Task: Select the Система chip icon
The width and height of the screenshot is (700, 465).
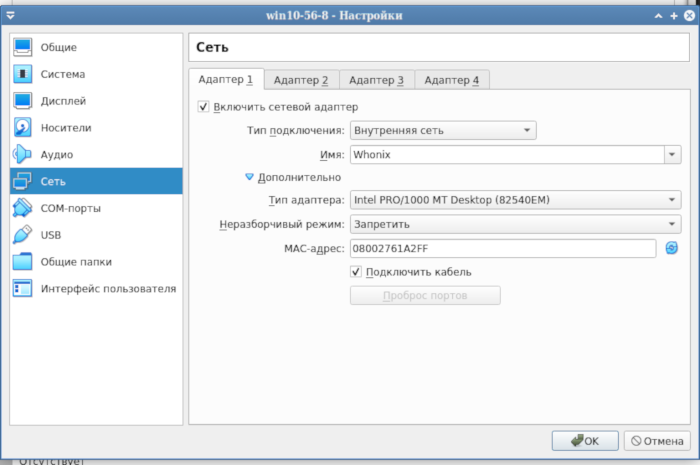Action: (23, 74)
